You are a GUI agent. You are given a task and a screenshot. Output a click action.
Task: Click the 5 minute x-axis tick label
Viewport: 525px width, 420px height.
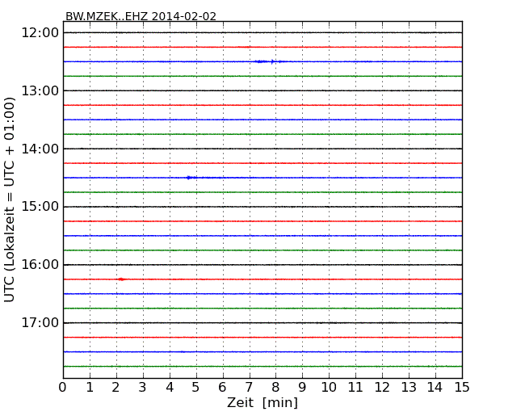point(196,387)
